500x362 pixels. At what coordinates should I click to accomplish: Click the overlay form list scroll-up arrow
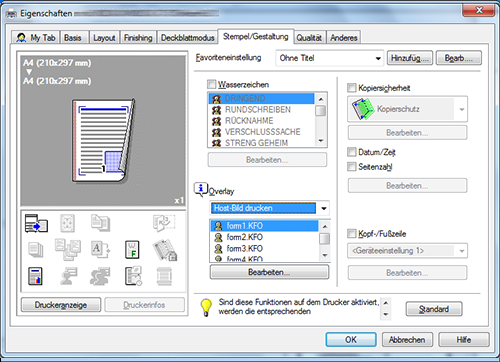[325, 227]
